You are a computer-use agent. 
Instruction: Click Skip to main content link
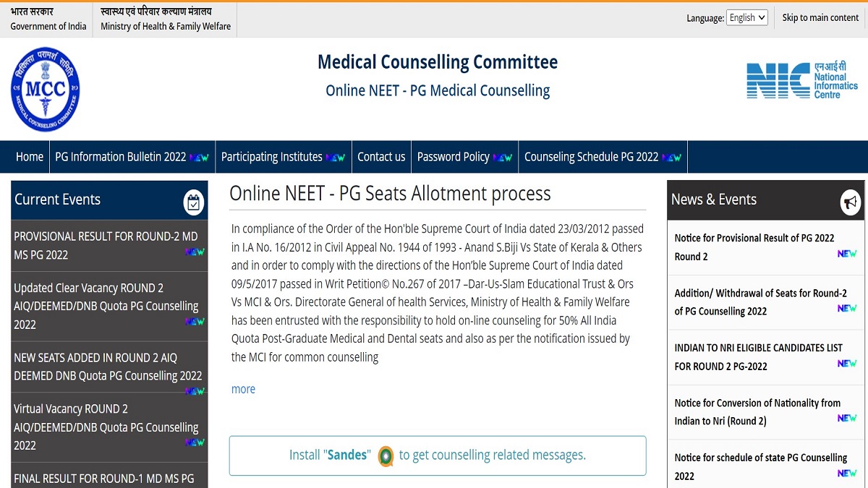click(x=820, y=17)
